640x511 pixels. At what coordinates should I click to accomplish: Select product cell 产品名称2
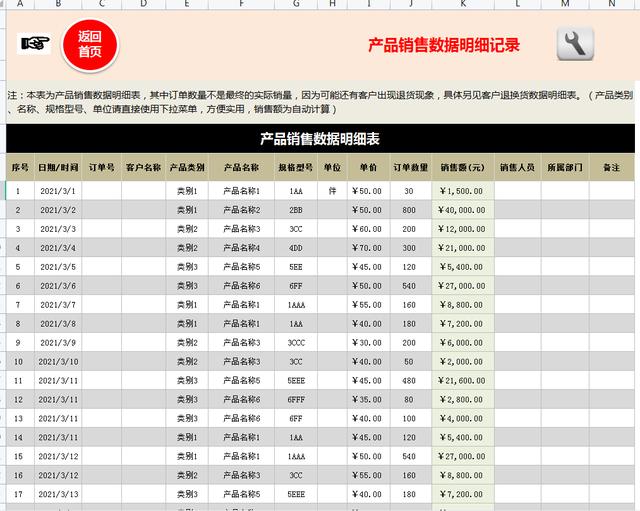point(241,210)
